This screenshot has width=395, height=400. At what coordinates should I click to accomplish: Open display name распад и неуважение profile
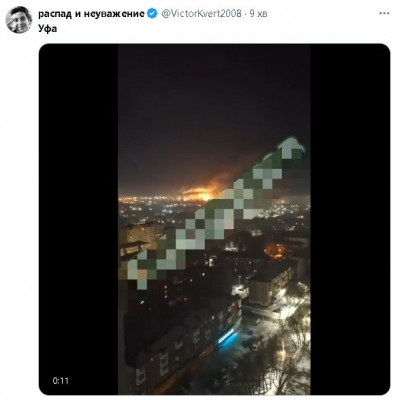point(91,14)
